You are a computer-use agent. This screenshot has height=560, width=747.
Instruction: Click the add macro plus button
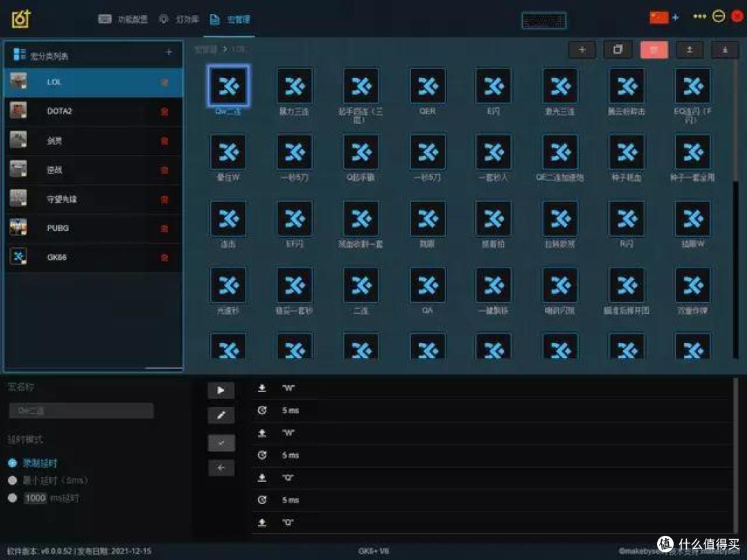pos(582,50)
